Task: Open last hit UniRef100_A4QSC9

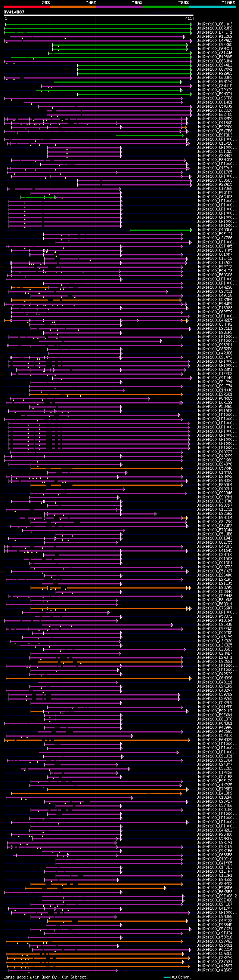Action: tap(214, 970)
